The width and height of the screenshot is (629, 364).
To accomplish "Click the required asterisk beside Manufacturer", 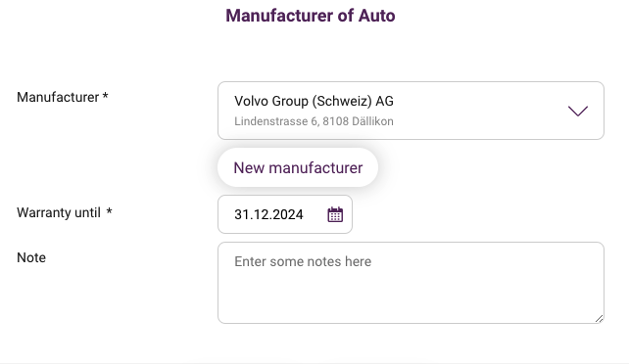I will 105,96.
